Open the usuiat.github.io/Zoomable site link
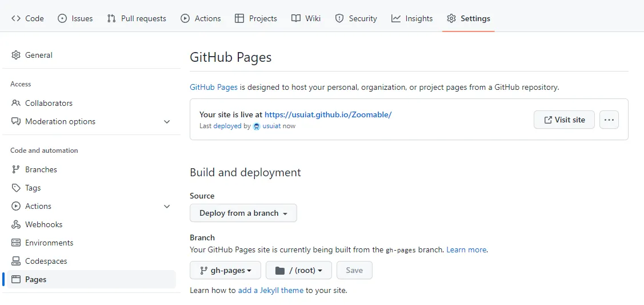644x305 pixels. pos(327,114)
